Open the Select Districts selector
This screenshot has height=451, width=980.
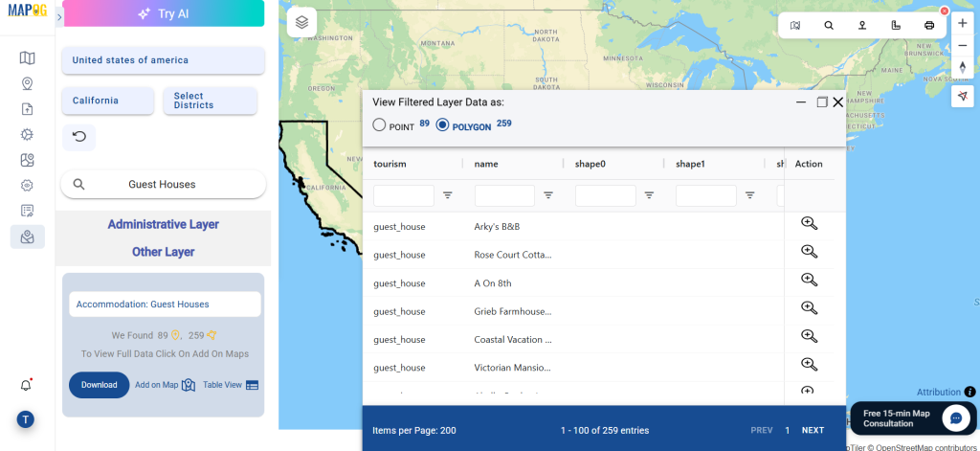[x=210, y=101]
